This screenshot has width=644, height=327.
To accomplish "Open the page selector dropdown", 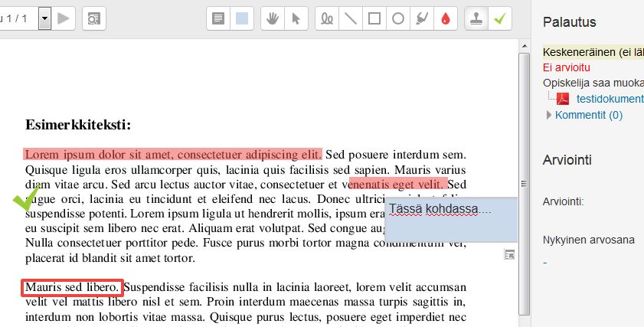I will click(44, 18).
